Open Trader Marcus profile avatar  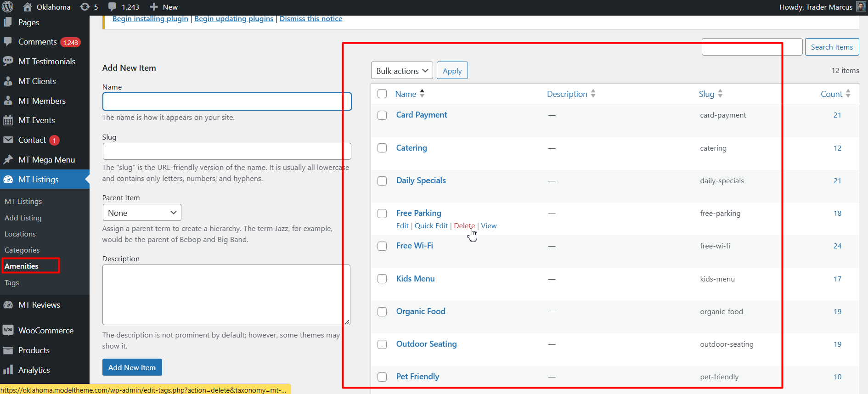coord(861,7)
